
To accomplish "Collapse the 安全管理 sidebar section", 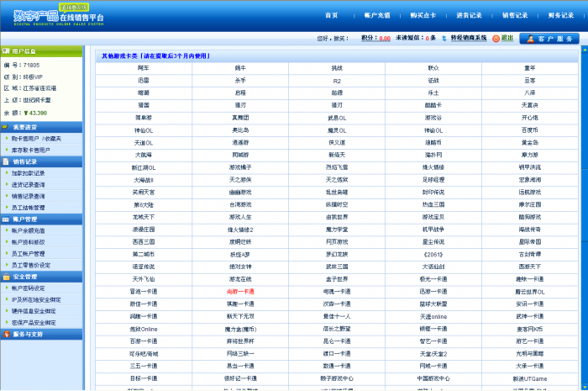I will coord(41,277).
